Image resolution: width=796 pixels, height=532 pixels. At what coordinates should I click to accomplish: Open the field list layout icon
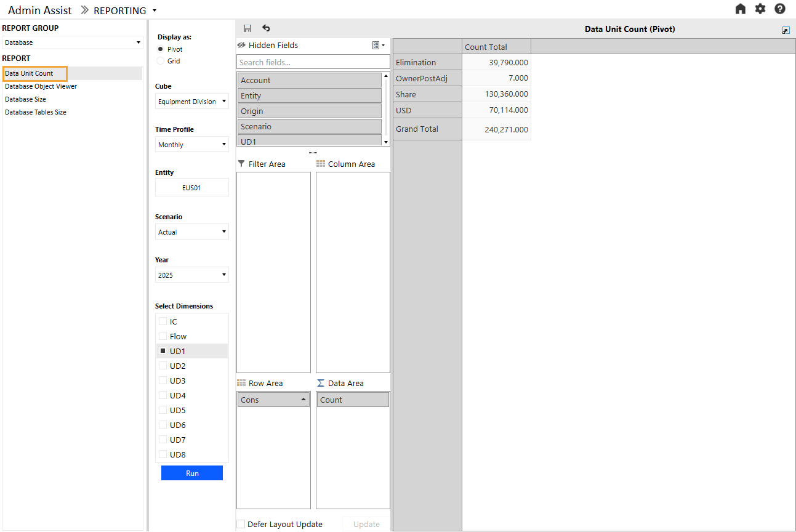point(378,46)
